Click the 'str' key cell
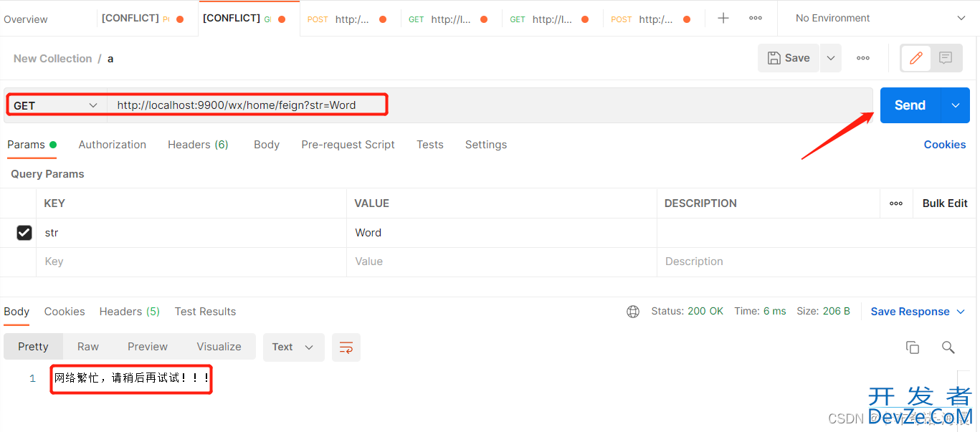Image resolution: width=980 pixels, height=432 pixels. [191, 233]
